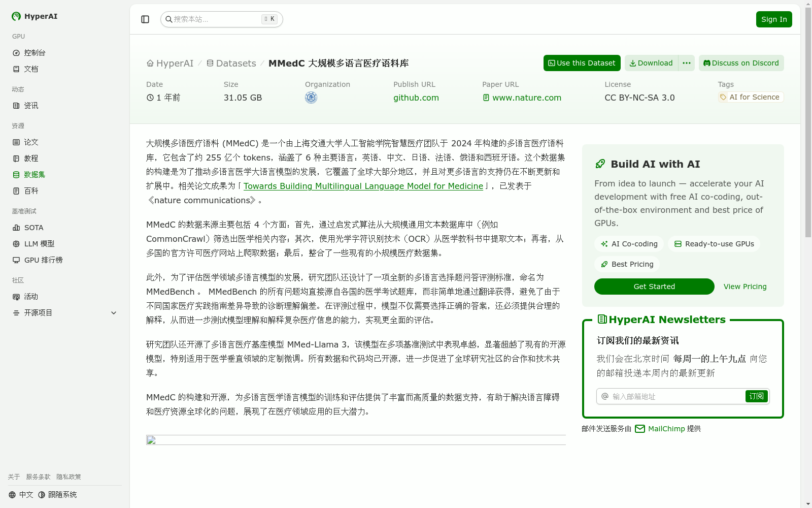Open the www.nature.com paper link
The width and height of the screenshot is (812, 508).
tap(522, 98)
